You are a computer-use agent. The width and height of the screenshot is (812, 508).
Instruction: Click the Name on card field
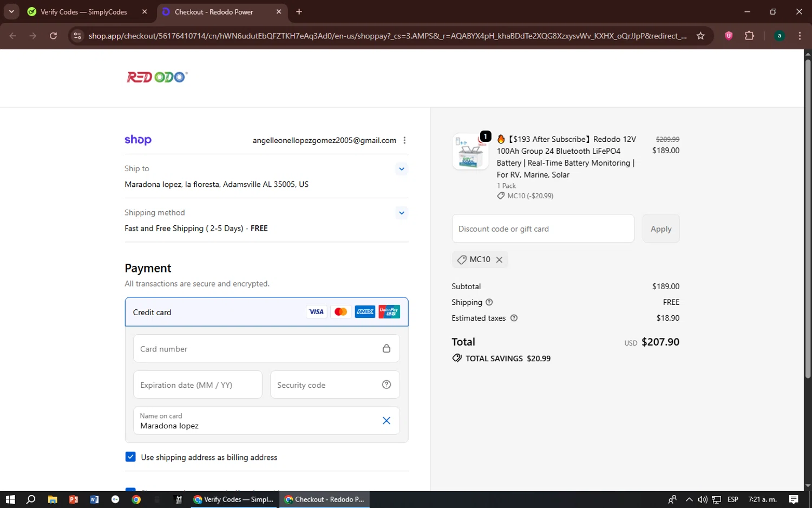(x=266, y=421)
